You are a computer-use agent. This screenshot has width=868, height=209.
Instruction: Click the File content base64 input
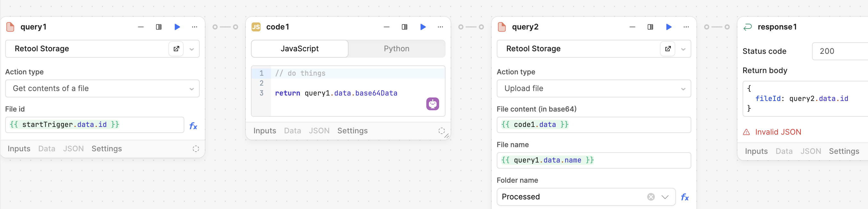[594, 125]
